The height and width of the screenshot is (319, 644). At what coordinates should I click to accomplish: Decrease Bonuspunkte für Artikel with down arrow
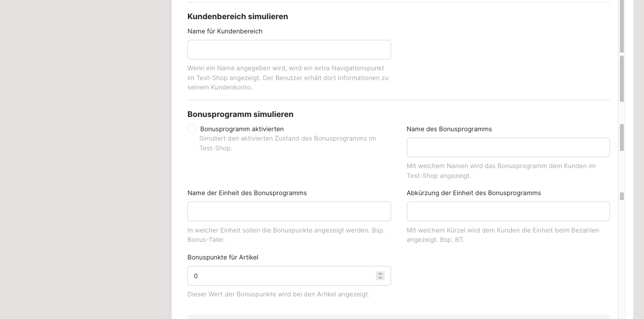(380, 278)
